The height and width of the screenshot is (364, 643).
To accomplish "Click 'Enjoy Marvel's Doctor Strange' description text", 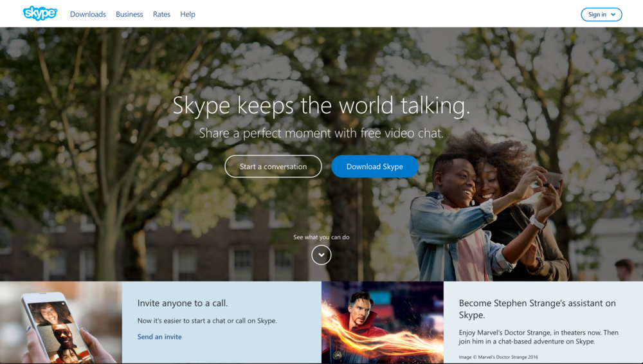I will (x=538, y=337).
